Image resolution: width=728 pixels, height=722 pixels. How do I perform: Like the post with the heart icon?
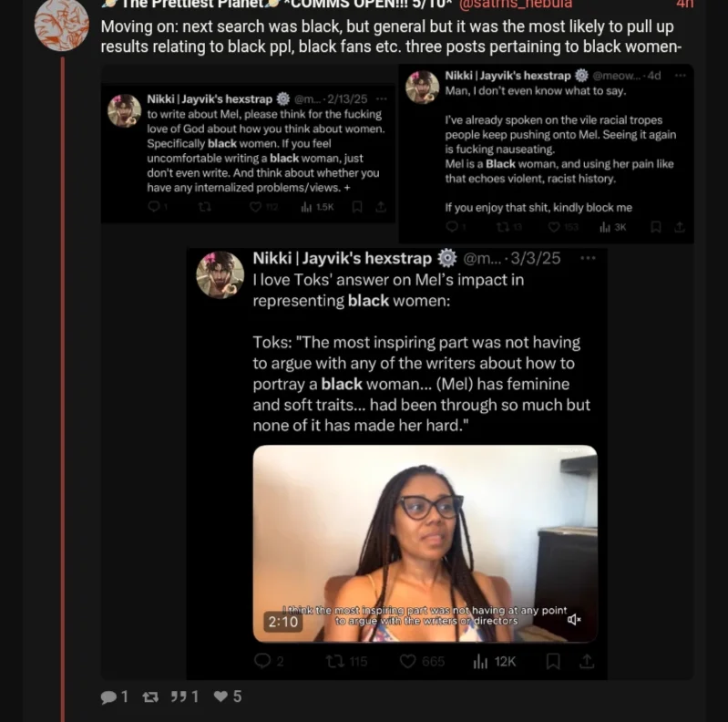221,696
